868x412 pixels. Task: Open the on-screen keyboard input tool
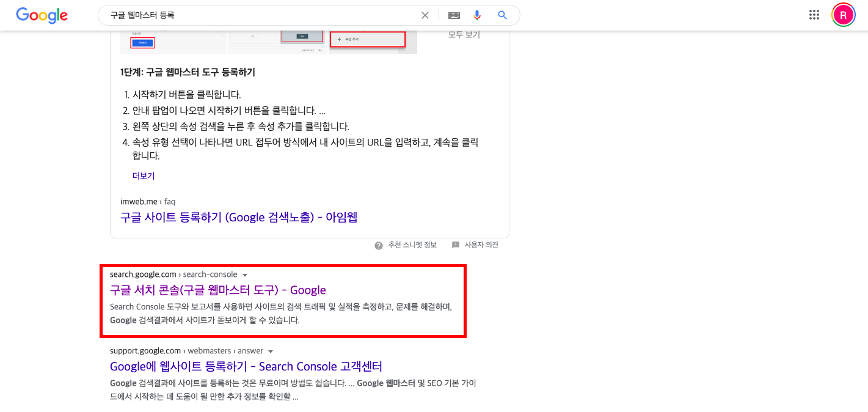(x=453, y=15)
